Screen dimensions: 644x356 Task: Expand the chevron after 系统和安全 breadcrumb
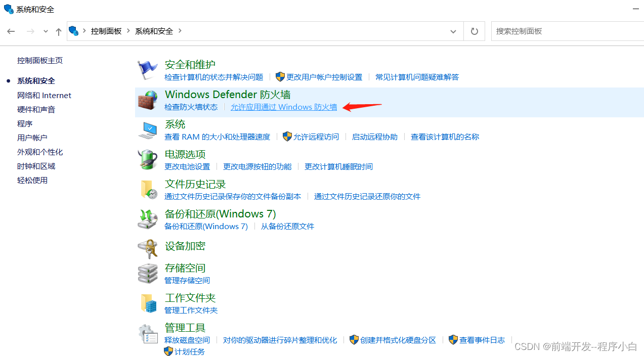tap(180, 31)
